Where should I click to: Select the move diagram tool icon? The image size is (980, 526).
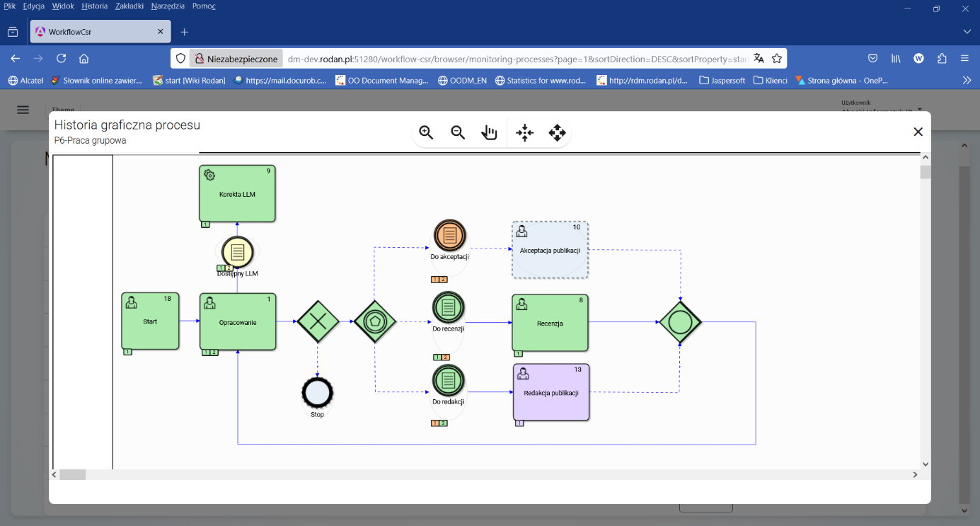click(557, 132)
